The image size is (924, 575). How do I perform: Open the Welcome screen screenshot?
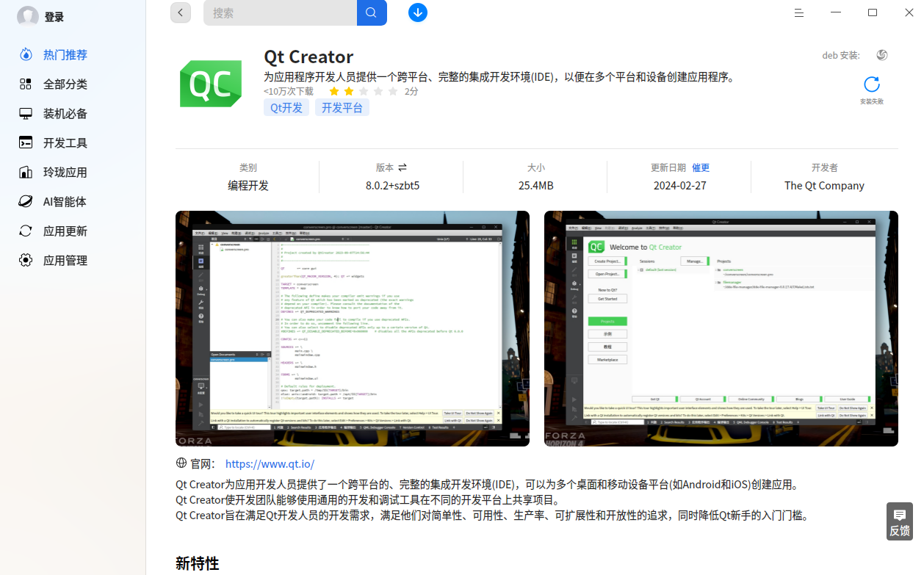pos(721,328)
